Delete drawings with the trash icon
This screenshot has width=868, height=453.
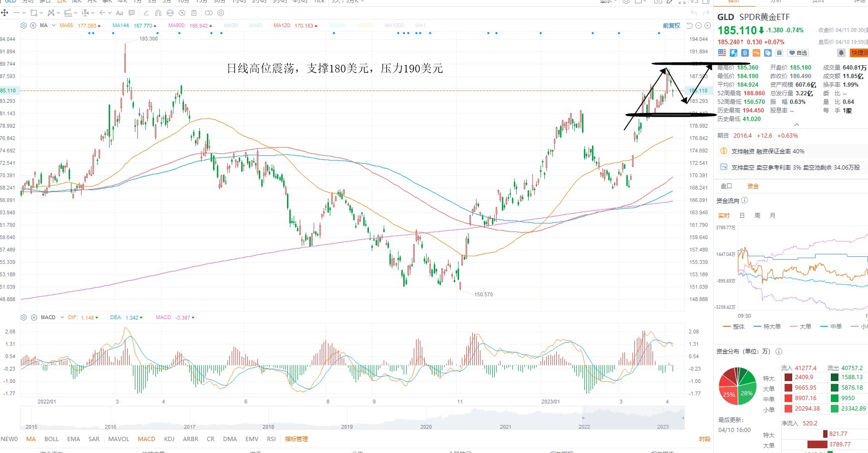194,13
